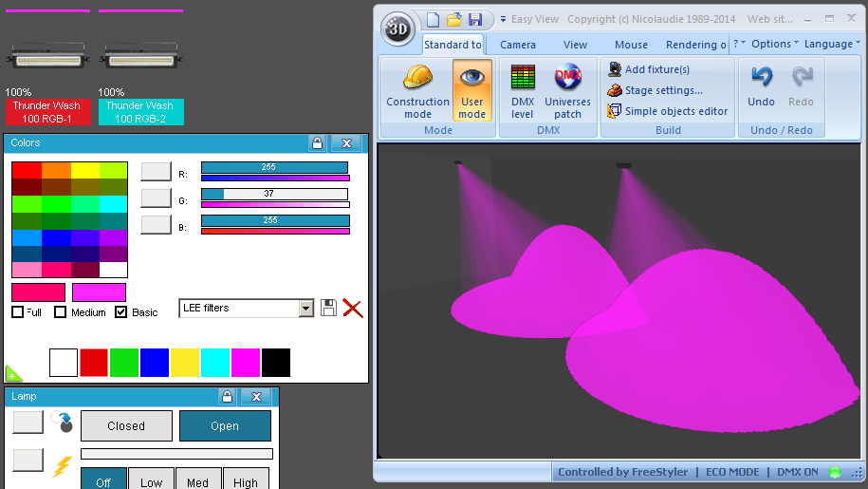
Task: Select the magenta current color box
Action: [99, 292]
